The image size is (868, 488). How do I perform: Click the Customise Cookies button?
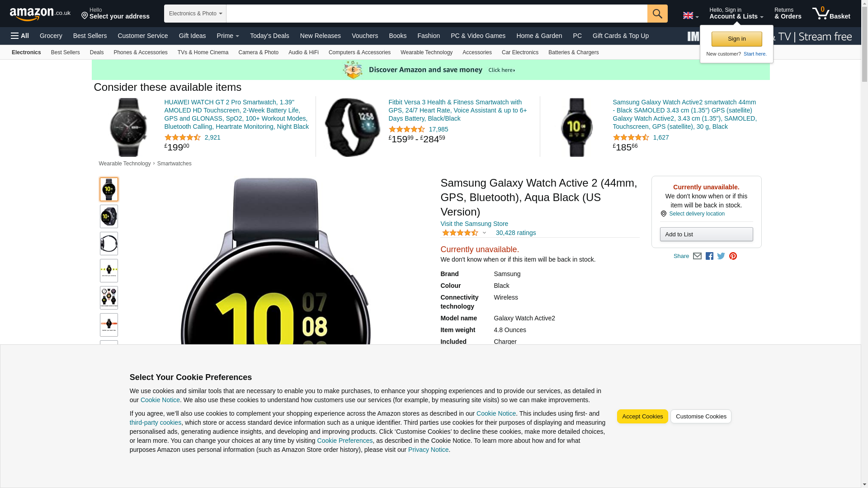point(701,416)
